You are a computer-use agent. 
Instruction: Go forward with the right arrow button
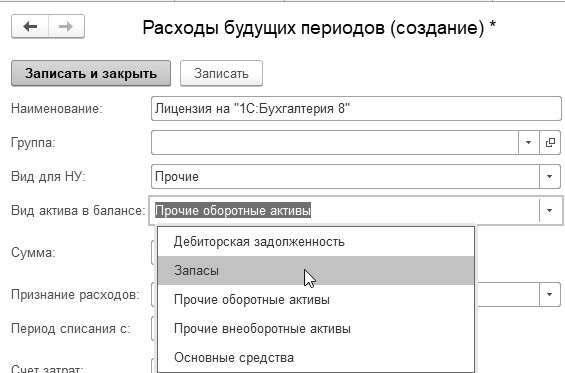(x=66, y=26)
